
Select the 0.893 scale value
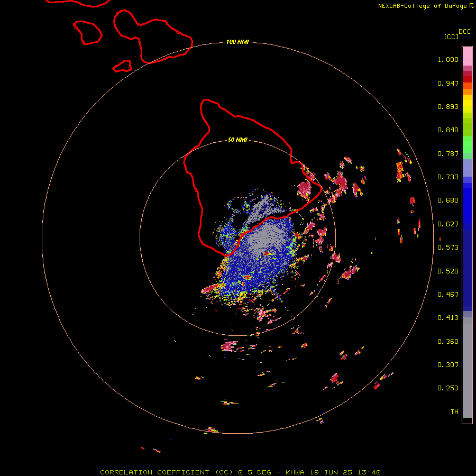(x=448, y=106)
